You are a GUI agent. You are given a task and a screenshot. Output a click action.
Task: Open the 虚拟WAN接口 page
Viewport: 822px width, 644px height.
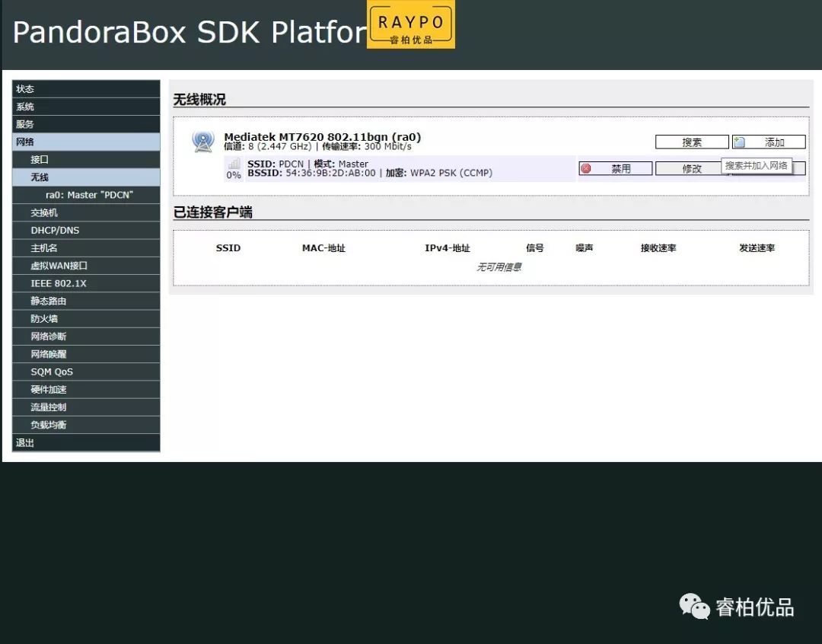click(x=86, y=266)
